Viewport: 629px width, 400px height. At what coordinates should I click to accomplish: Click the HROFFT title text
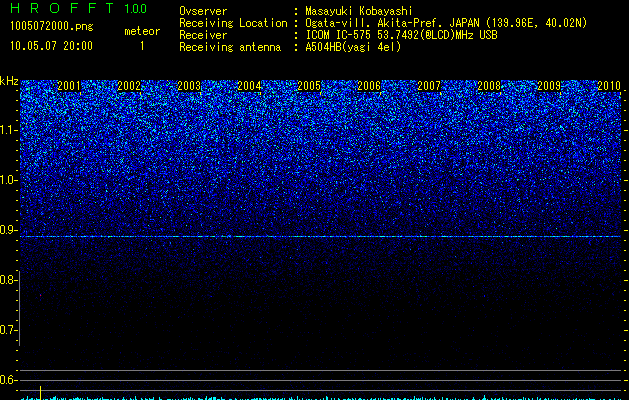62,8
